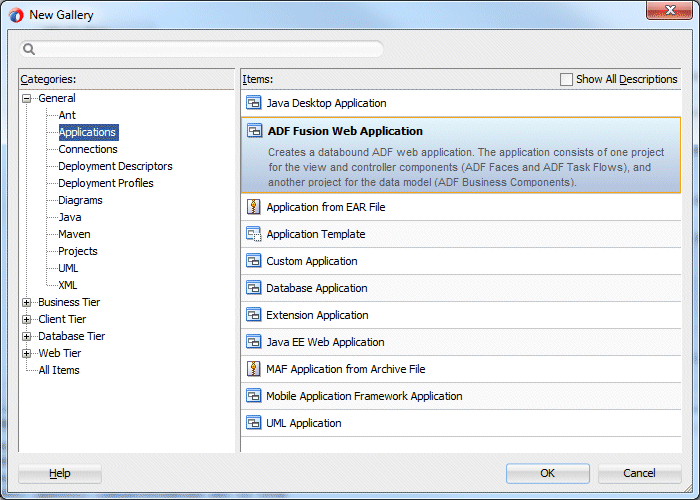Collapse the General category node
The image size is (700, 500).
coord(27,98)
